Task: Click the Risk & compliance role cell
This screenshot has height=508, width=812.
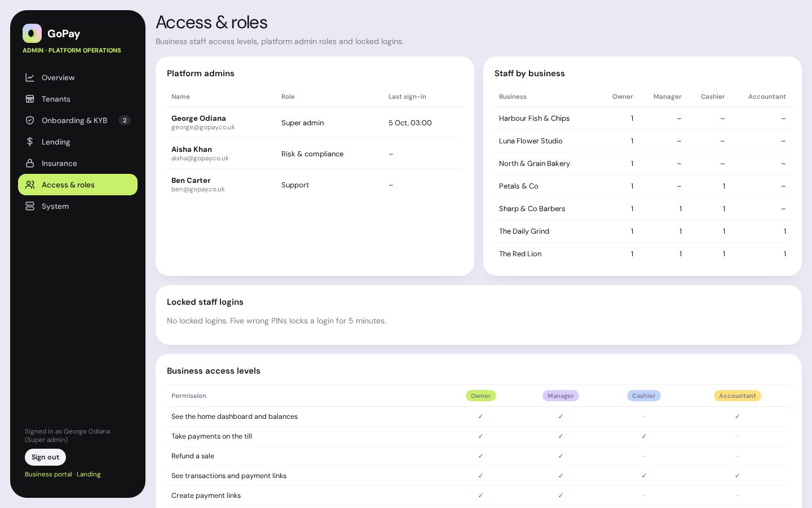Action: [x=312, y=154]
